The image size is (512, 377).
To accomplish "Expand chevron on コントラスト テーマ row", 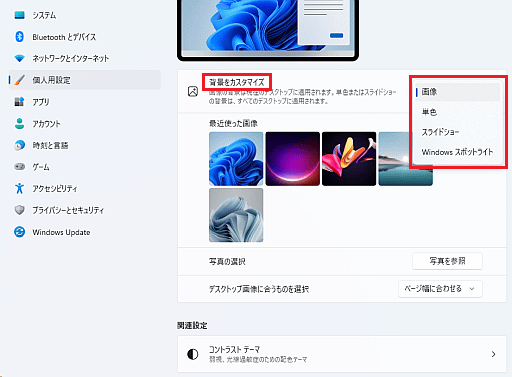I will click(x=493, y=354).
